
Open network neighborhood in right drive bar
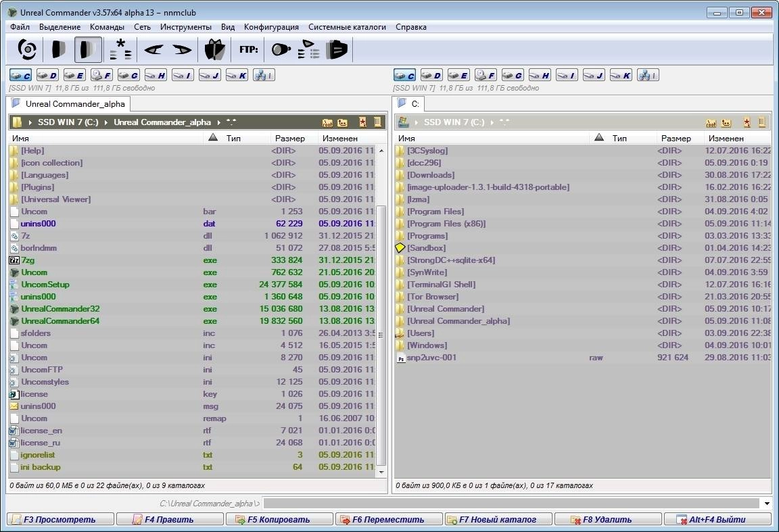[648, 75]
